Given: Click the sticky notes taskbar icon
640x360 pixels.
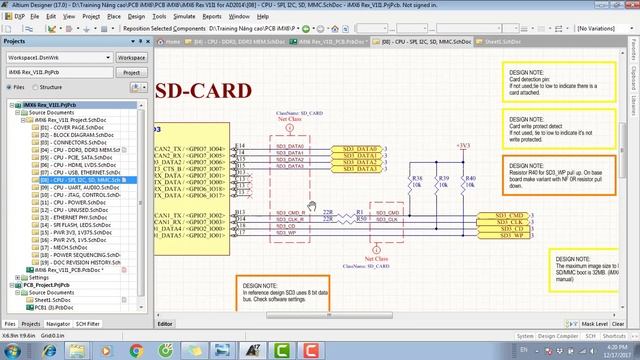Looking at the screenshot, I should point(195,351).
